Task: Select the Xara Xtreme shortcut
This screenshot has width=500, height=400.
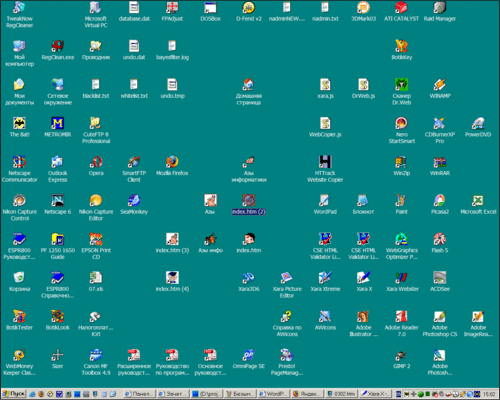Action: coord(325,277)
